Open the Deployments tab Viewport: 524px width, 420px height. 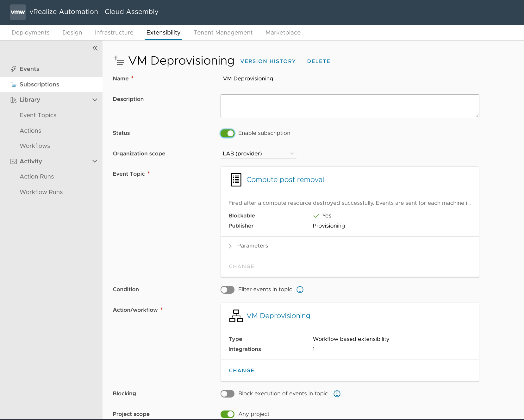tap(31, 33)
